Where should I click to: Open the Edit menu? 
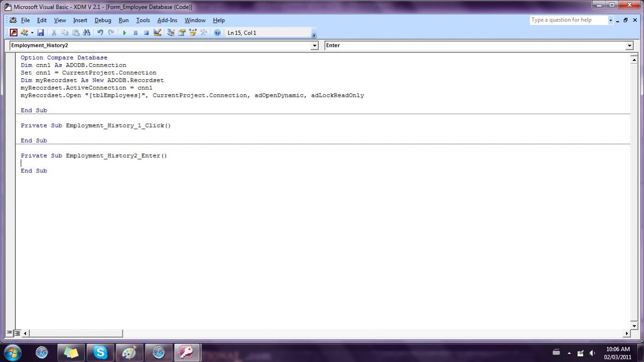42,20
